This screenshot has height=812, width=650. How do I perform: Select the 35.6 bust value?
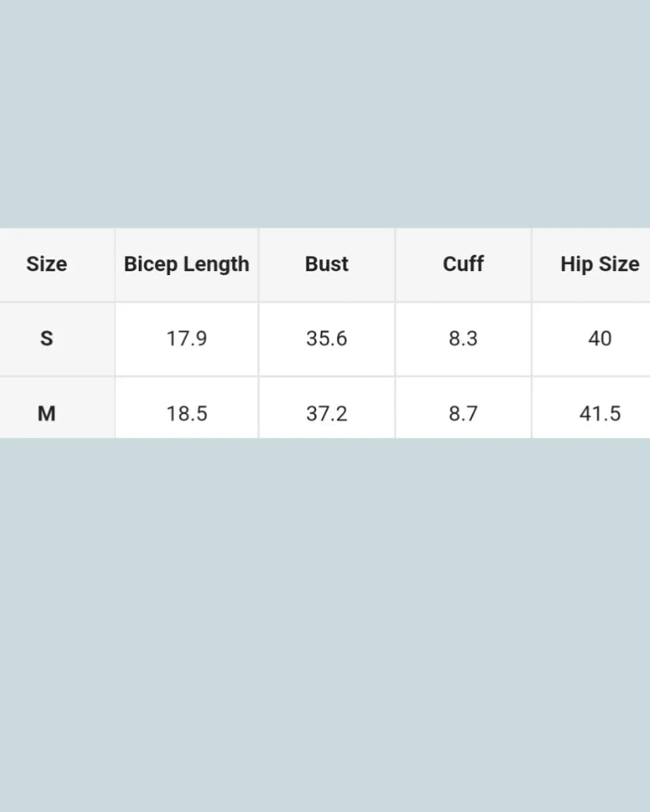[x=326, y=339]
